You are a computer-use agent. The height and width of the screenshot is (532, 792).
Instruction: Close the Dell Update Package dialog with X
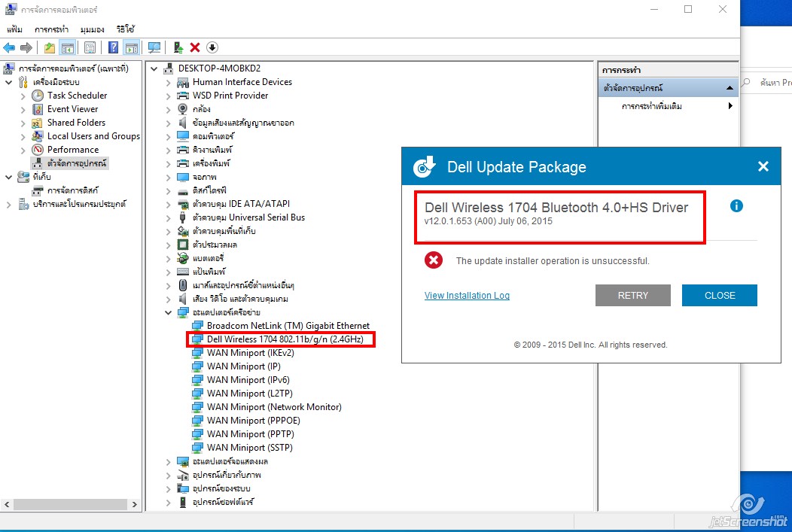coord(763,166)
